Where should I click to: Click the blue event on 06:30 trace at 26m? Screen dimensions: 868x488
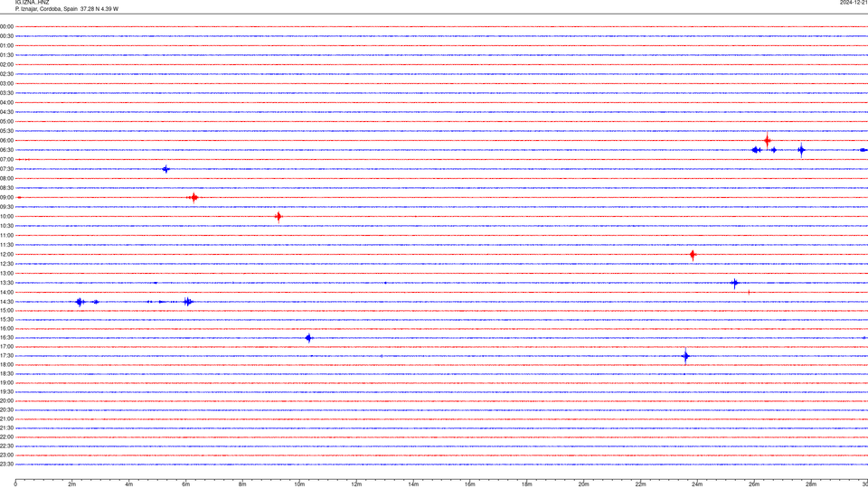coord(756,150)
